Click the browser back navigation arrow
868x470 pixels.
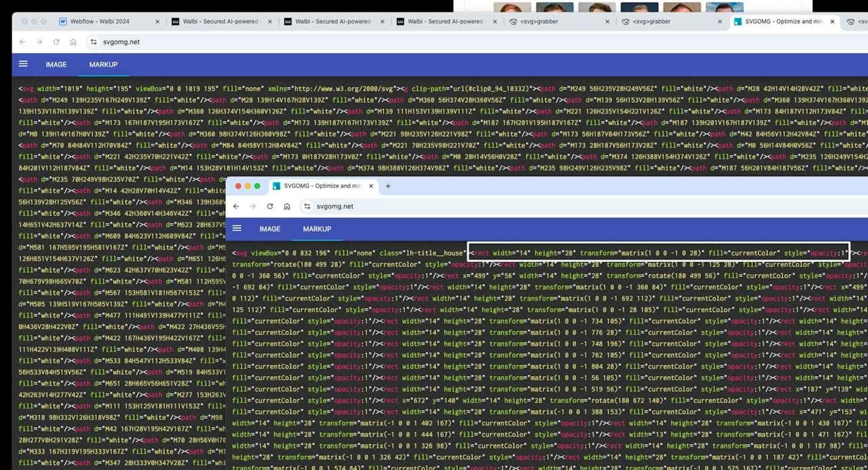[x=22, y=42]
